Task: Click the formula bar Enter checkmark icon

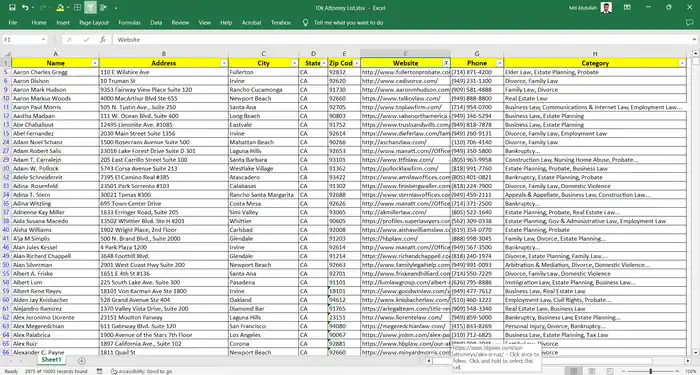Action: click(87, 40)
